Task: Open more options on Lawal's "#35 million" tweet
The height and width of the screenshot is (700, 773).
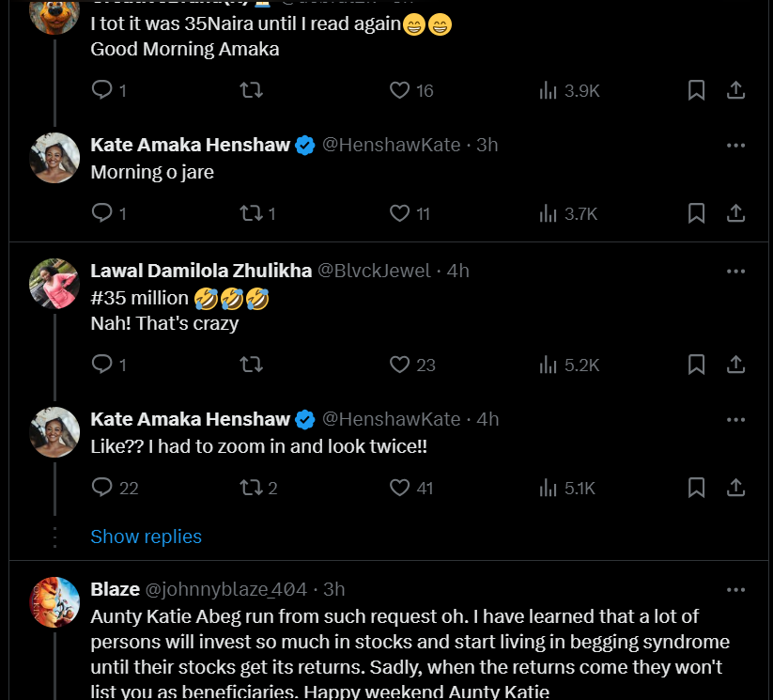Action: (x=735, y=271)
